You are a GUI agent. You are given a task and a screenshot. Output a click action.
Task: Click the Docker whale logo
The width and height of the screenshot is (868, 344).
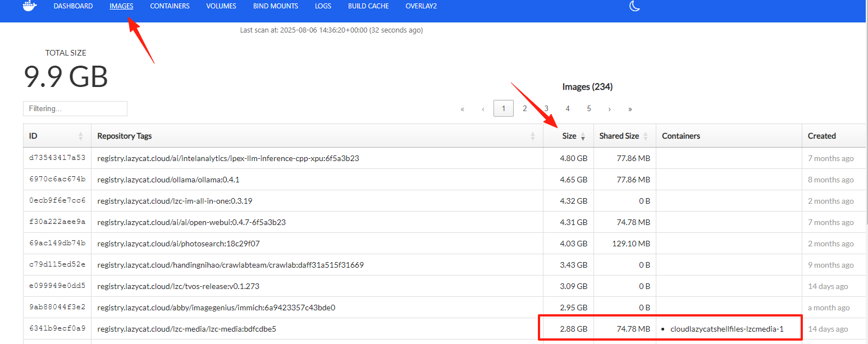click(x=30, y=6)
